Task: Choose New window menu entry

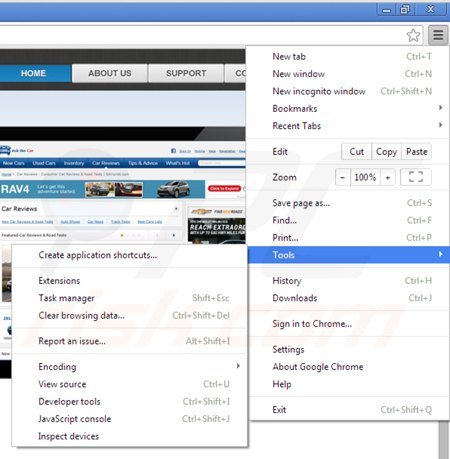Action: pyautogui.click(x=348, y=74)
